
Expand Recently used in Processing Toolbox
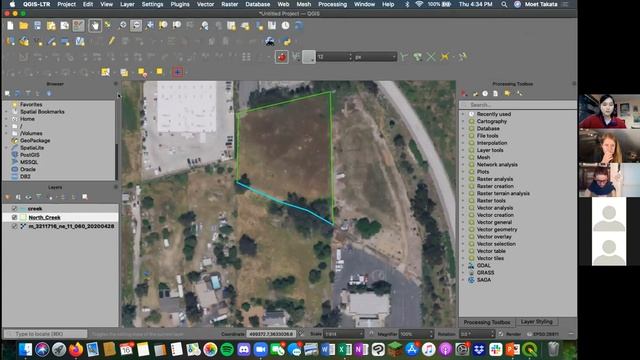click(x=463, y=114)
